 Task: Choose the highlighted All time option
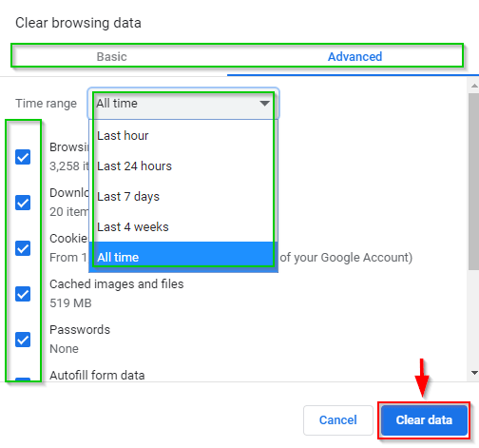[x=183, y=257]
